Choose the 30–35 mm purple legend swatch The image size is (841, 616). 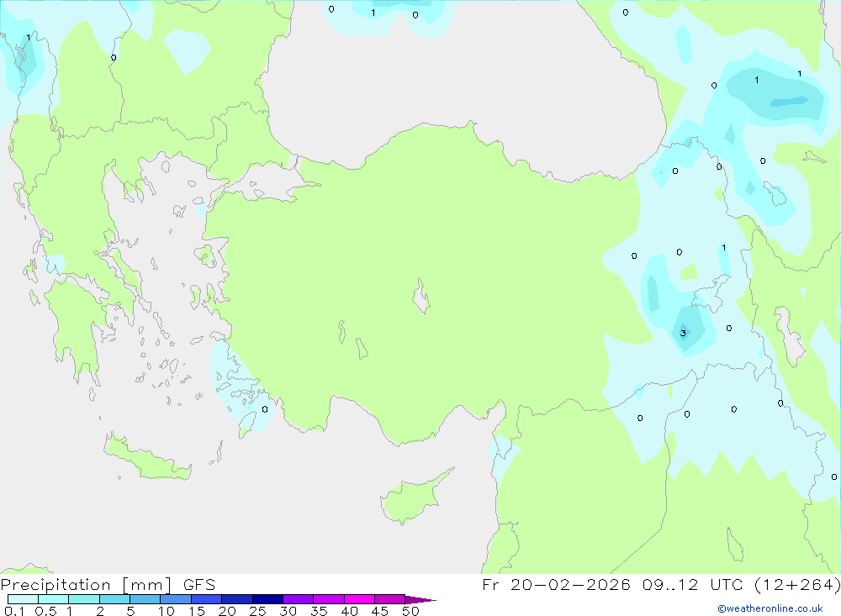point(299,599)
